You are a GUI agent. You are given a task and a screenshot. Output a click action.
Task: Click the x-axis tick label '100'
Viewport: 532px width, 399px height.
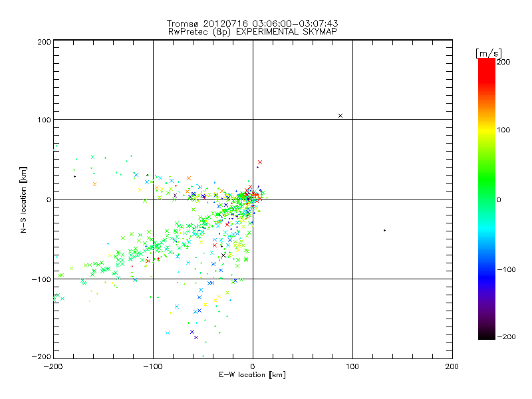click(x=352, y=367)
